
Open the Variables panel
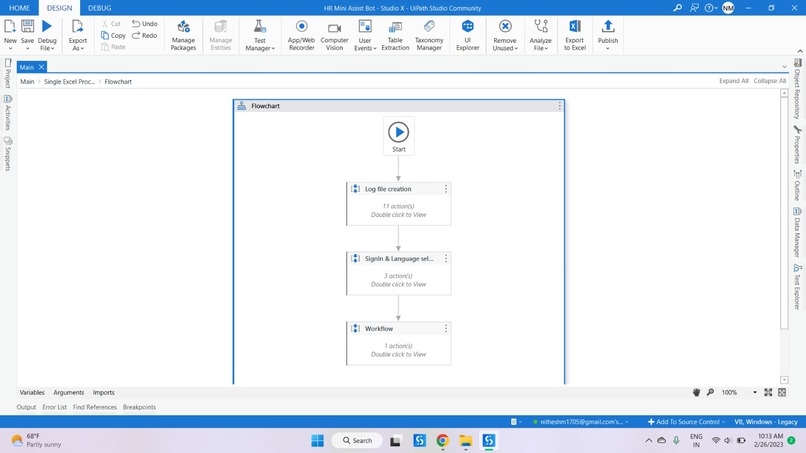32,392
